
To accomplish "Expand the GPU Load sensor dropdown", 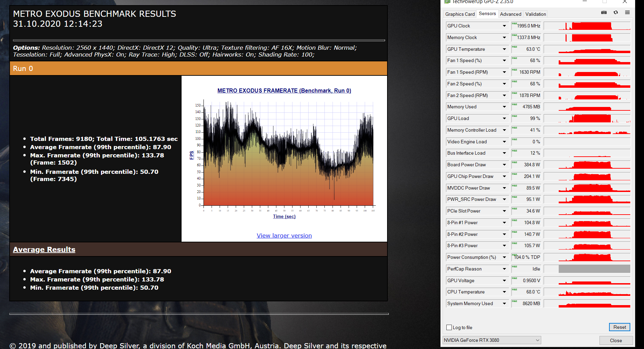I will tap(504, 119).
